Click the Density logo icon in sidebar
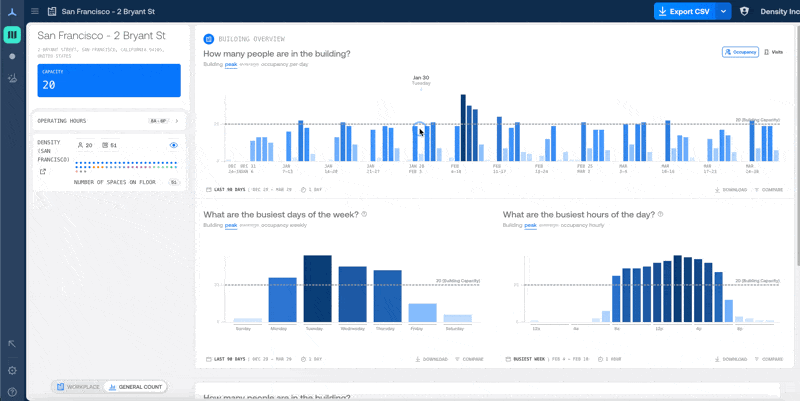800x401 pixels. pos(12,12)
